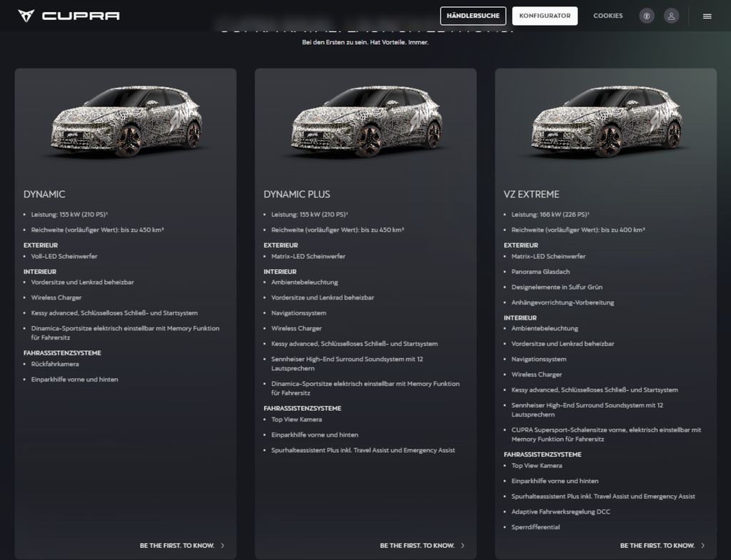Viewport: 731px width, 560px height.
Task: Click 'Voll-LED Scheinwerfer' in Dynamic card
Action: [64, 256]
